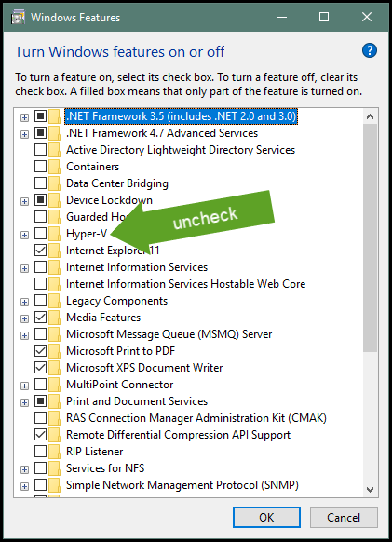392x542 pixels.
Task: Confirm changes with the OK button
Action: [266, 518]
